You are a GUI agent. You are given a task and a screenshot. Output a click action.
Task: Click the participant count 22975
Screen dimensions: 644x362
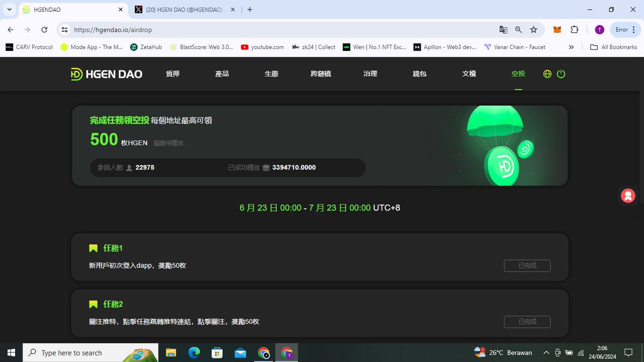coord(145,167)
